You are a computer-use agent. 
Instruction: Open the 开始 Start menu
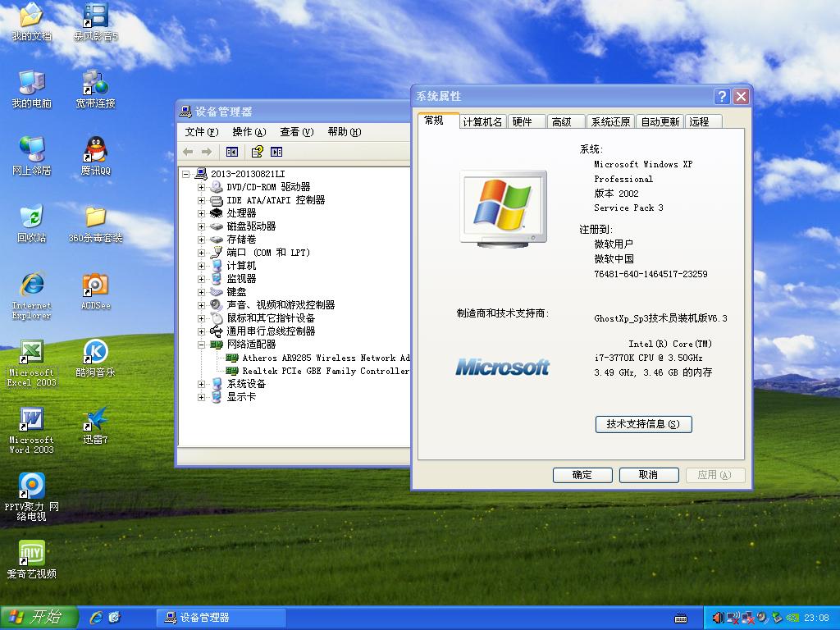pos(38,618)
